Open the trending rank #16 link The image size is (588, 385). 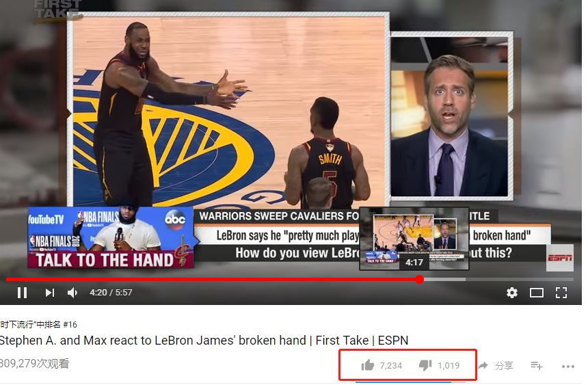click(38, 325)
